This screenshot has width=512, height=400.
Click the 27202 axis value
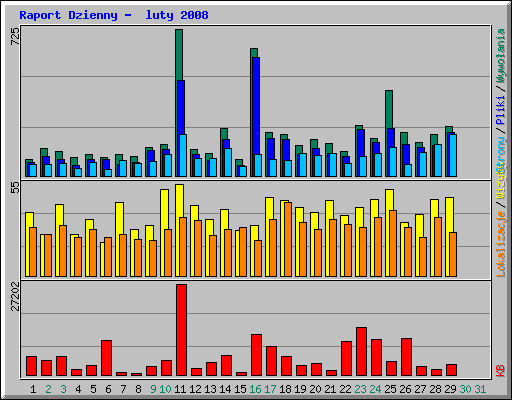[15, 296]
